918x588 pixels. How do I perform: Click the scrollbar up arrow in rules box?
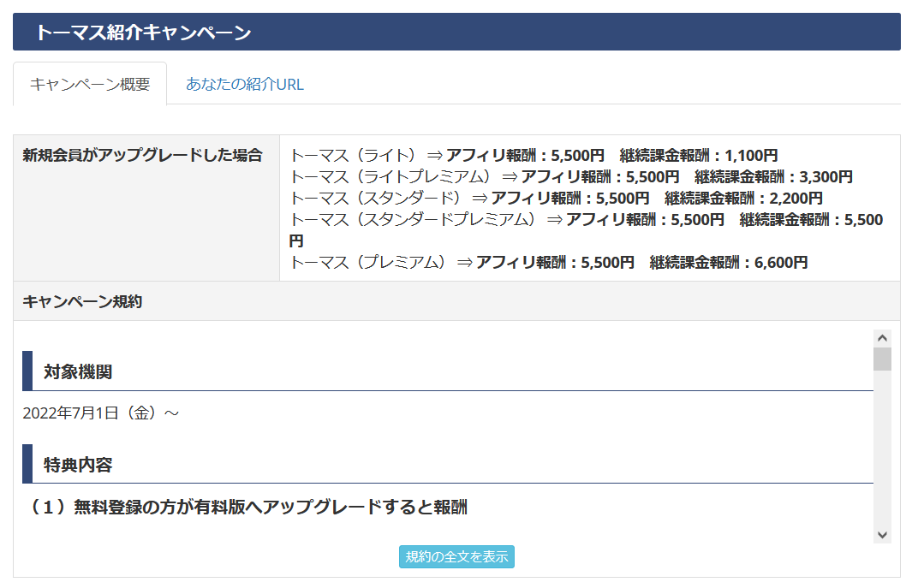click(882, 338)
